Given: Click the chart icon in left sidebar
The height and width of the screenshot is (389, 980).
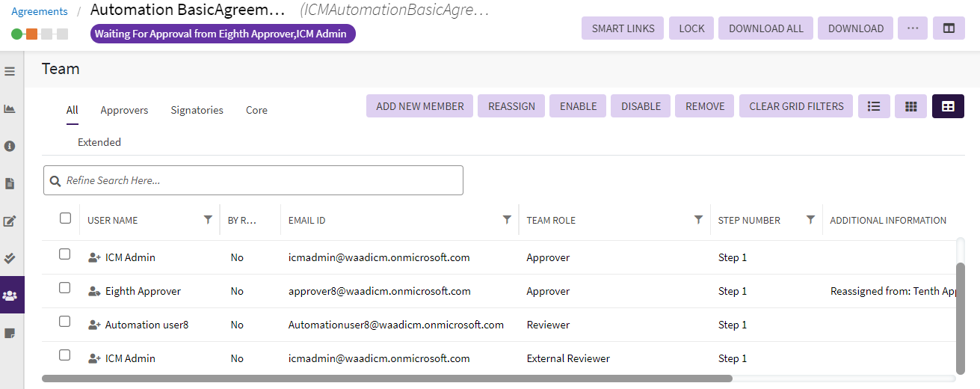Looking at the screenshot, I should click(10, 109).
